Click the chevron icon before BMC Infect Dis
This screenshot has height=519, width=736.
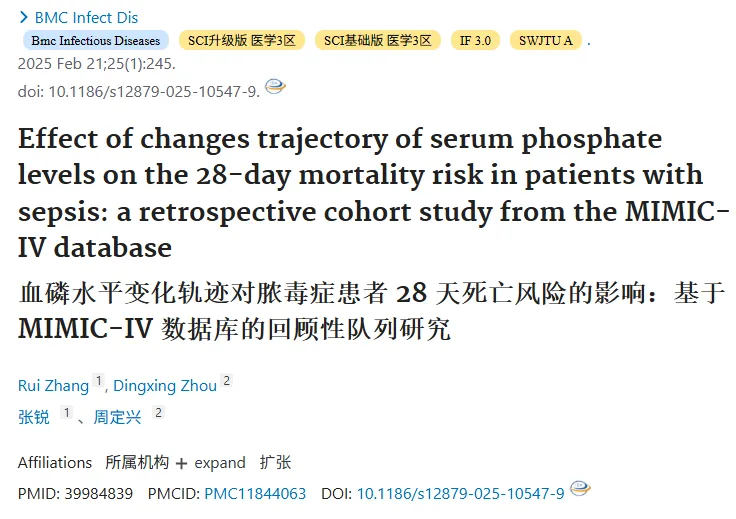pyautogui.click(x=23, y=18)
